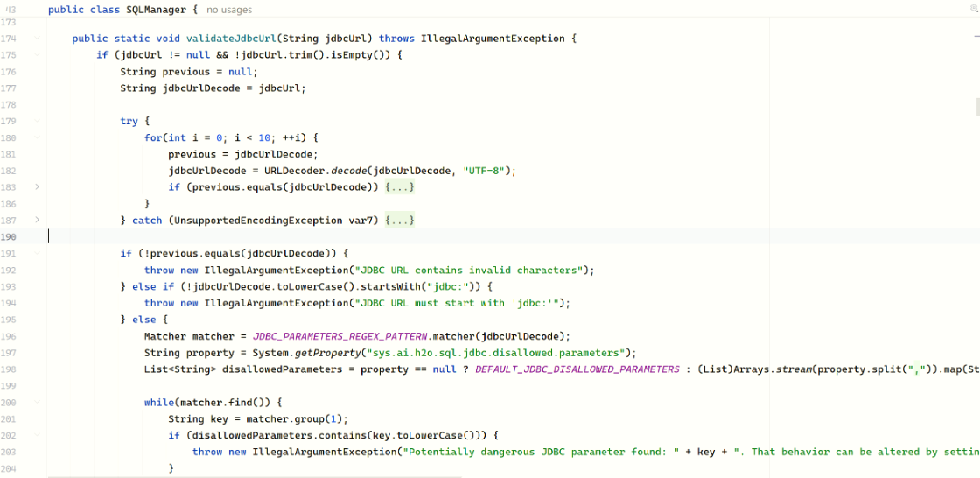Collapse the for loop fold arrow
Image resolution: width=980 pixels, height=478 pixels.
click(37, 138)
